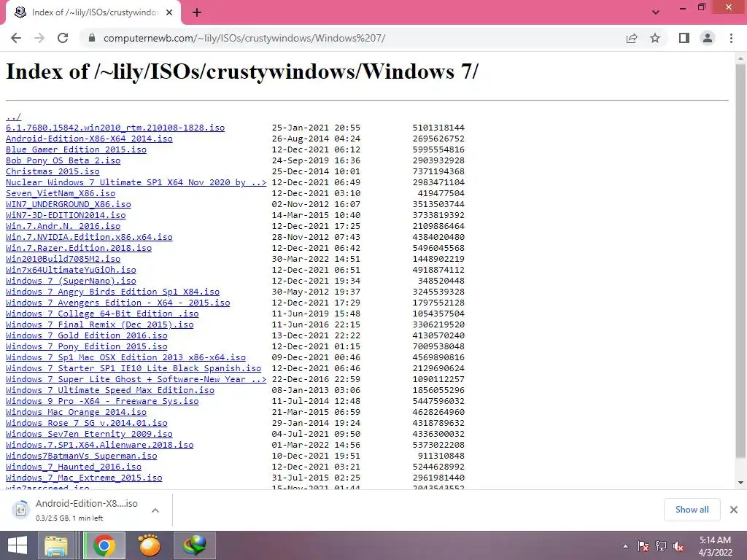
Task: Open Windows 7 Sp1 Mac OSX Edition link
Action: pyautogui.click(x=125, y=357)
